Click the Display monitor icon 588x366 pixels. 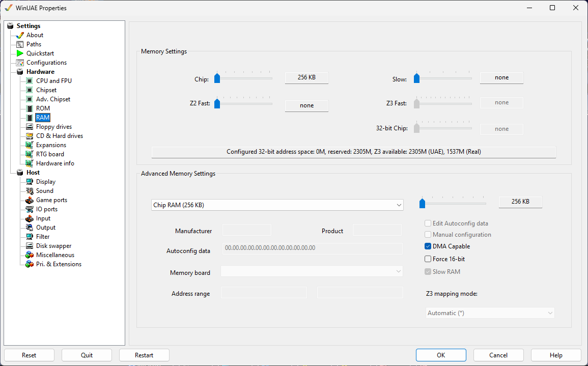(29, 182)
